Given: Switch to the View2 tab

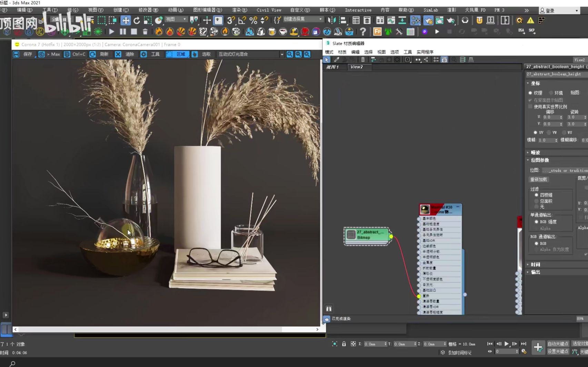Looking at the screenshot, I should [x=357, y=67].
